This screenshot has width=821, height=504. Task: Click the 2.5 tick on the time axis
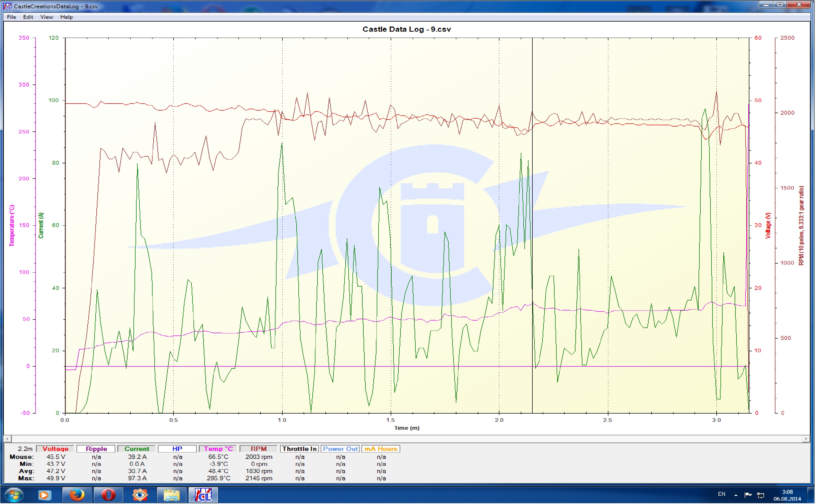point(608,420)
